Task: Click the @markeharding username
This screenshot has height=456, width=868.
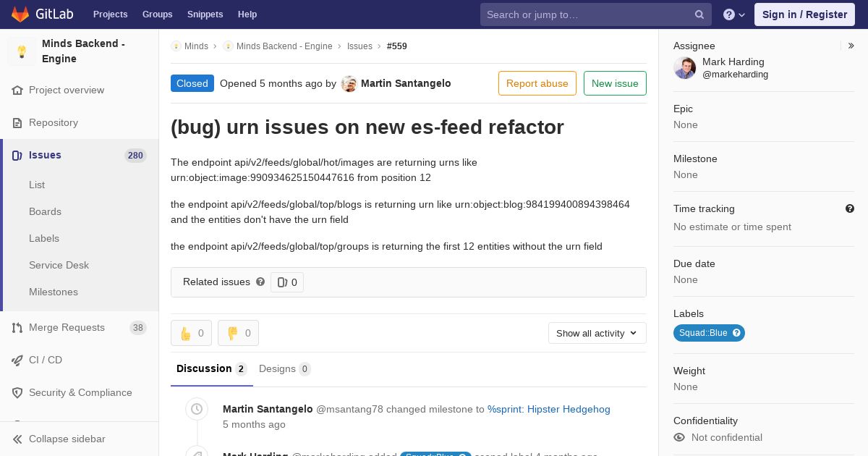Action: tap(735, 75)
